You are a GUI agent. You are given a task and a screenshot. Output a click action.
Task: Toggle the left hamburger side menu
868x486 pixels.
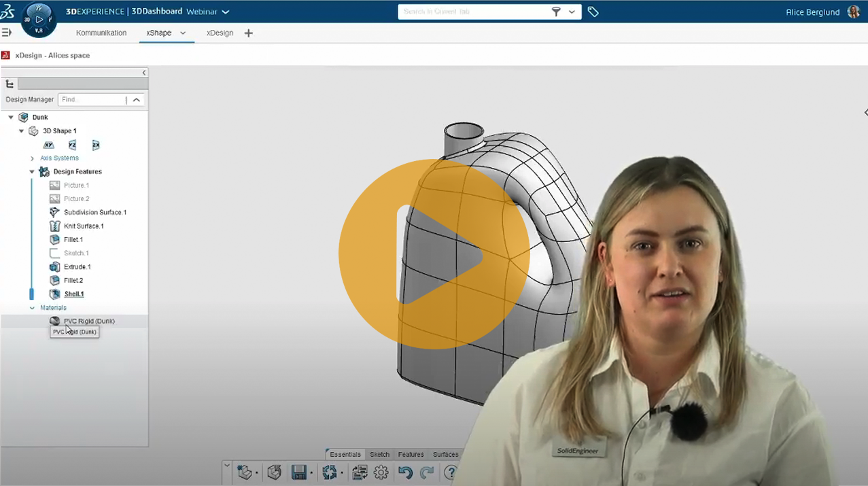click(7, 33)
